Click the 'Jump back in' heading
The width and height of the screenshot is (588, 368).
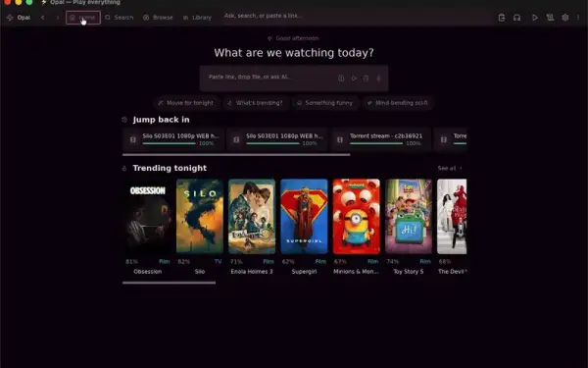(x=162, y=120)
